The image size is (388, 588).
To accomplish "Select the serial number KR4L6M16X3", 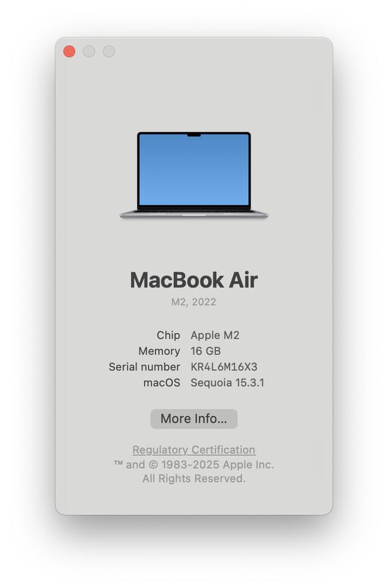I will (x=223, y=367).
